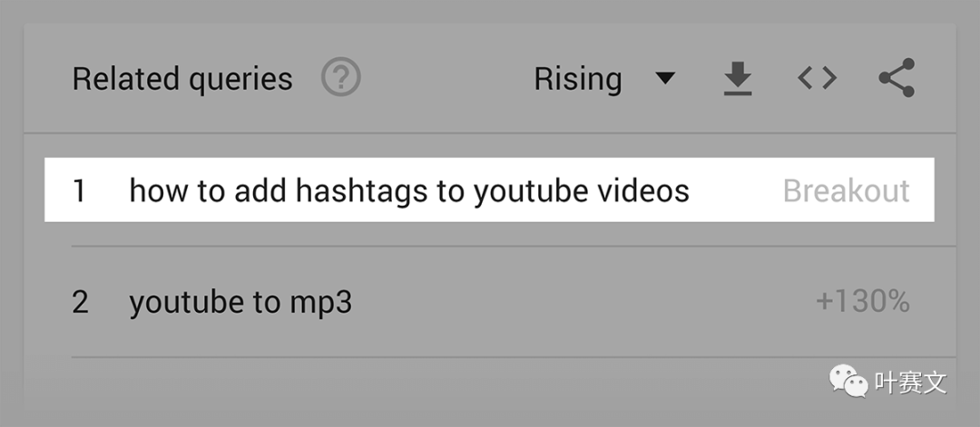980x427 pixels.
Task: Click the word 'youtube' in second query
Action: tap(187, 303)
